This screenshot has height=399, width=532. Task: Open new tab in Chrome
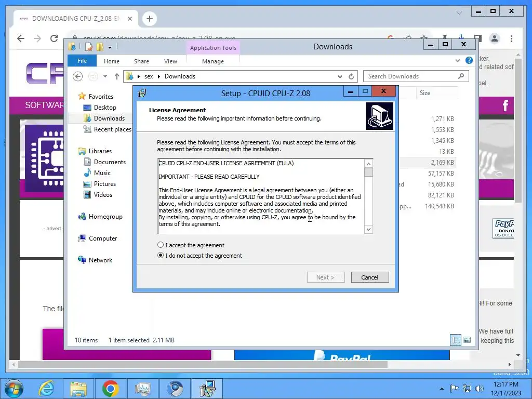point(150,19)
